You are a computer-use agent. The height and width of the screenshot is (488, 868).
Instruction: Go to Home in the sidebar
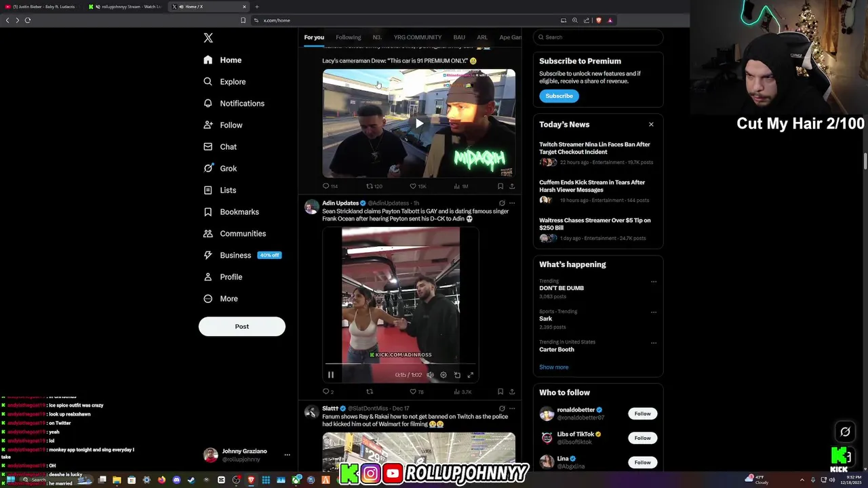(223, 60)
